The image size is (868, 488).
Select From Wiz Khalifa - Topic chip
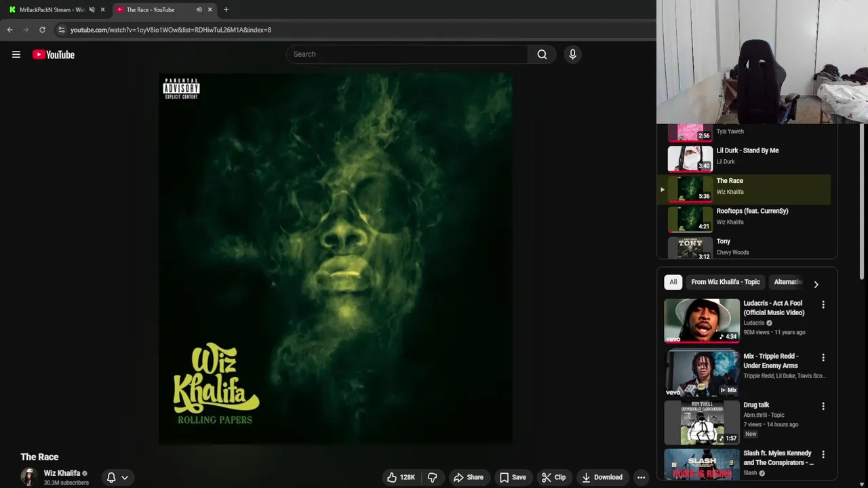pos(725,282)
